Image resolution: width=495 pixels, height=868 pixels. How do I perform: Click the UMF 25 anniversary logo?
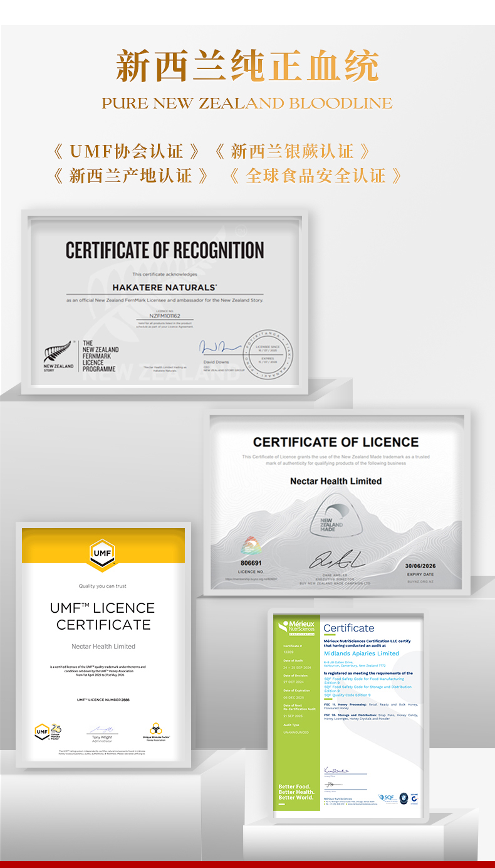click(48, 731)
